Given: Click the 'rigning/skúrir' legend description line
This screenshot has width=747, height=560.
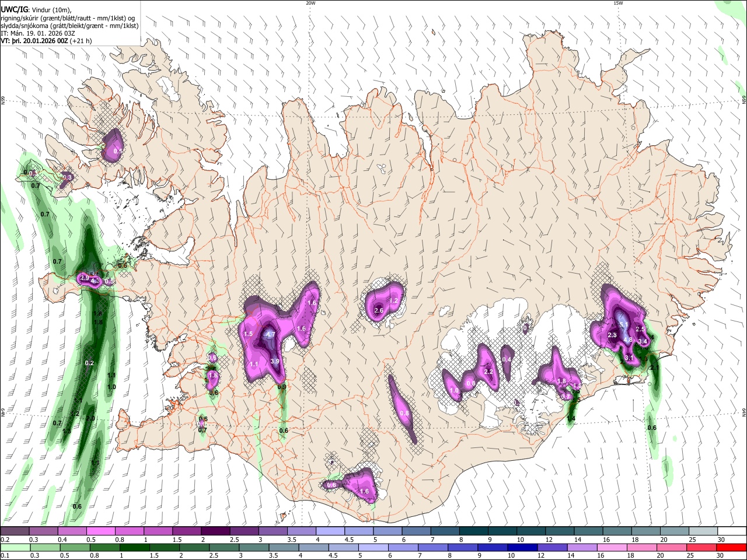Looking at the screenshot, I should point(69,18).
